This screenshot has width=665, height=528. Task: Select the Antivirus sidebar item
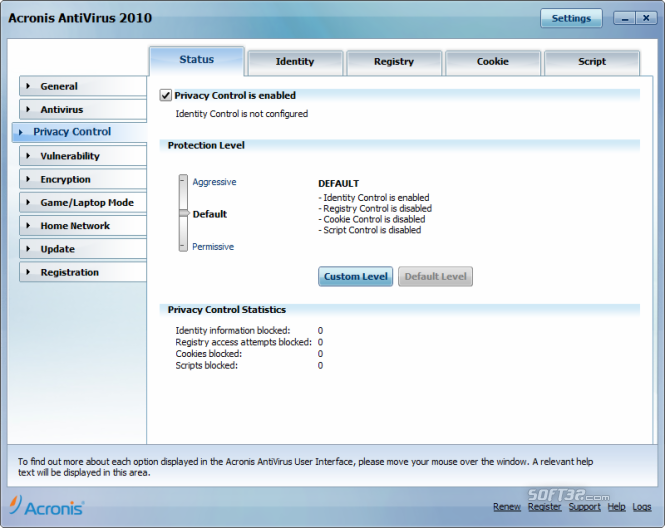(83, 109)
